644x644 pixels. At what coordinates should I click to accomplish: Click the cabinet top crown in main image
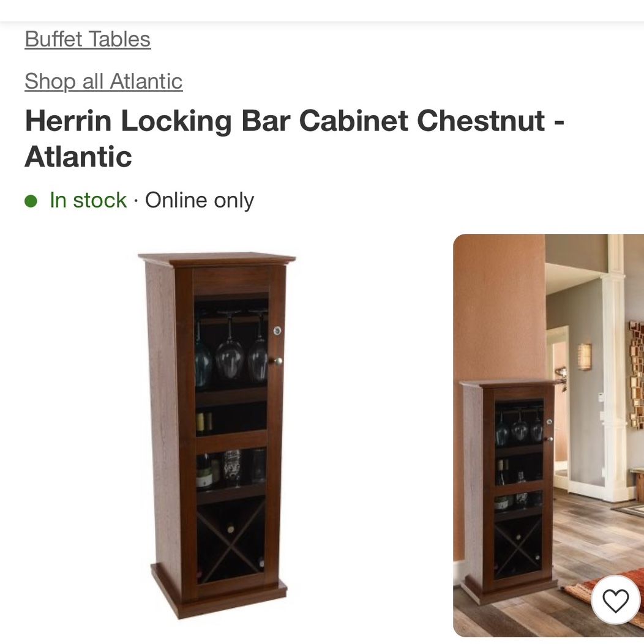coord(217,260)
